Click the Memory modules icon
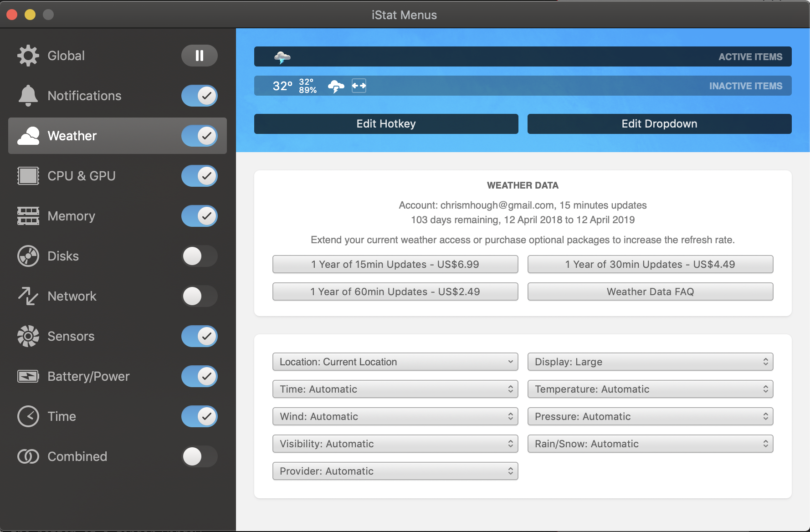The image size is (810, 532). pos(28,216)
